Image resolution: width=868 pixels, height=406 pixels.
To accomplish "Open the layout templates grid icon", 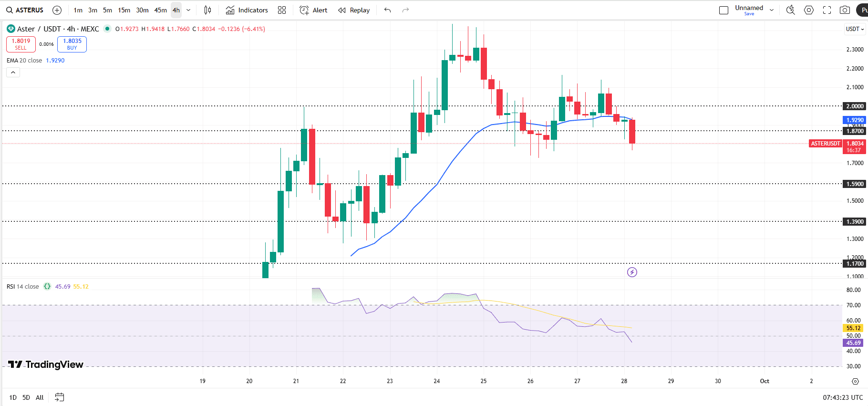I will pyautogui.click(x=282, y=10).
